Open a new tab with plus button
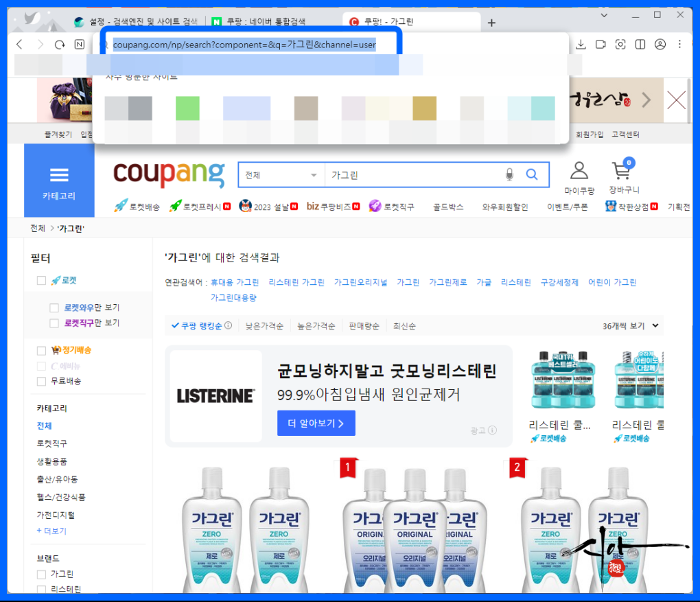 [x=491, y=23]
